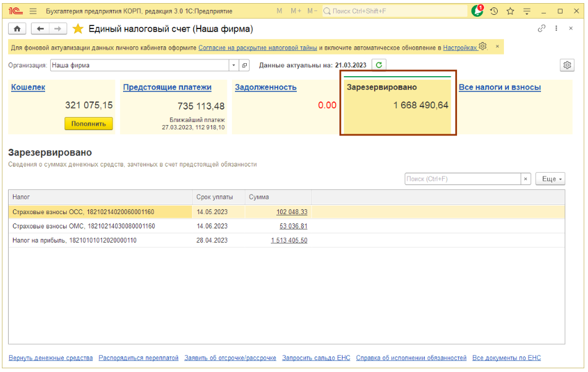Open history clock icon in title bar
This screenshot has height=372, width=588.
point(494,11)
